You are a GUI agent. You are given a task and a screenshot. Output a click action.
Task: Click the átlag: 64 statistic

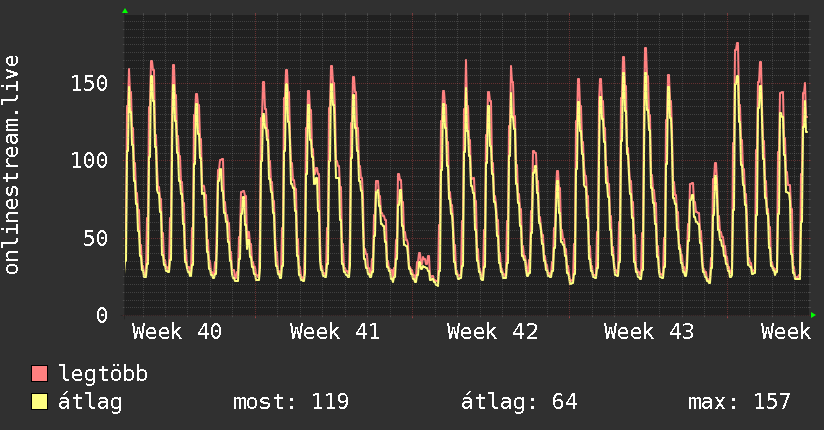tap(519, 402)
